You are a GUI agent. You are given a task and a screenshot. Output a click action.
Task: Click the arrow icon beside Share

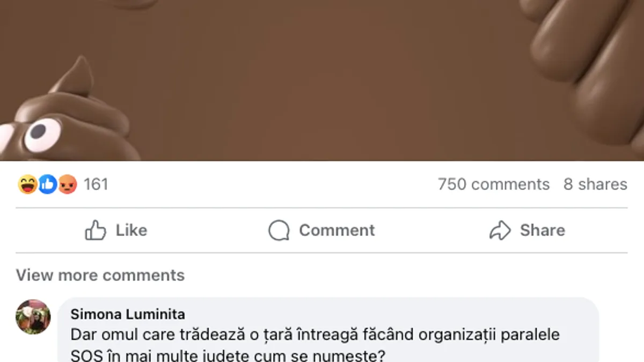click(500, 230)
